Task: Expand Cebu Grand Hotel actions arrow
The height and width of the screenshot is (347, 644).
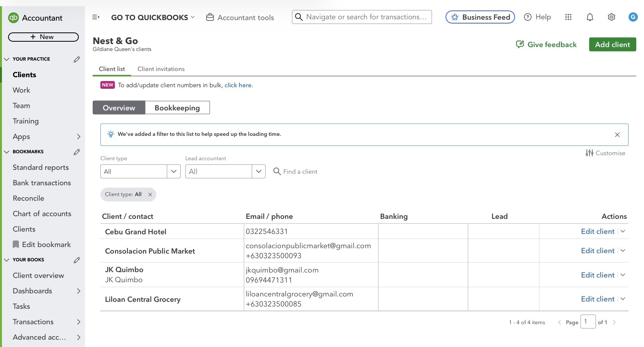Action: point(623,231)
